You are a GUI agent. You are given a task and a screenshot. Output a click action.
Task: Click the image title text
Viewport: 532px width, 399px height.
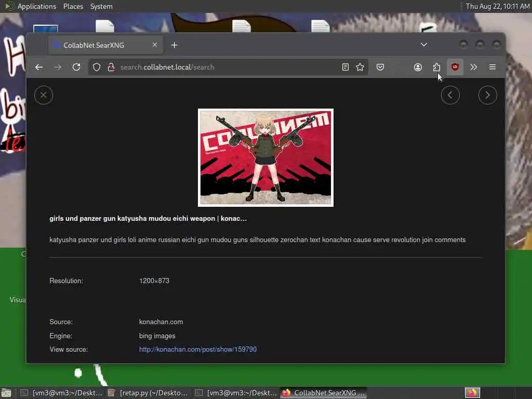[x=148, y=219]
